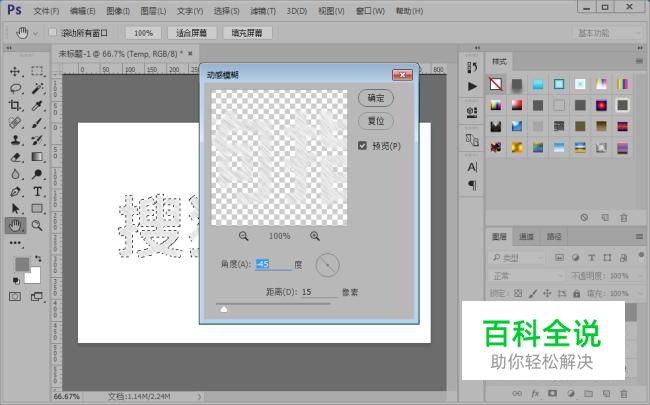The height and width of the screenshot is (405, 650).
Task: Toggle filter for adjustment layers
Action: click(575, 258)
